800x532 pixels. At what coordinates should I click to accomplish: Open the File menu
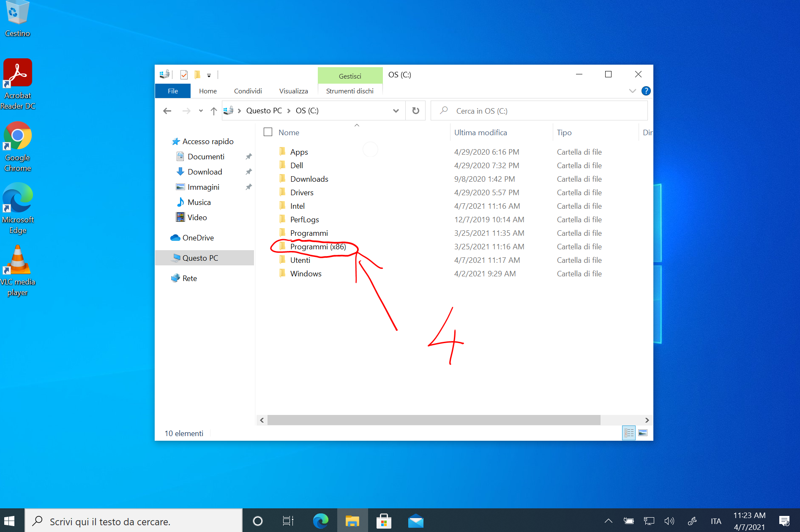pyautogui.click(x=172, y=91)
